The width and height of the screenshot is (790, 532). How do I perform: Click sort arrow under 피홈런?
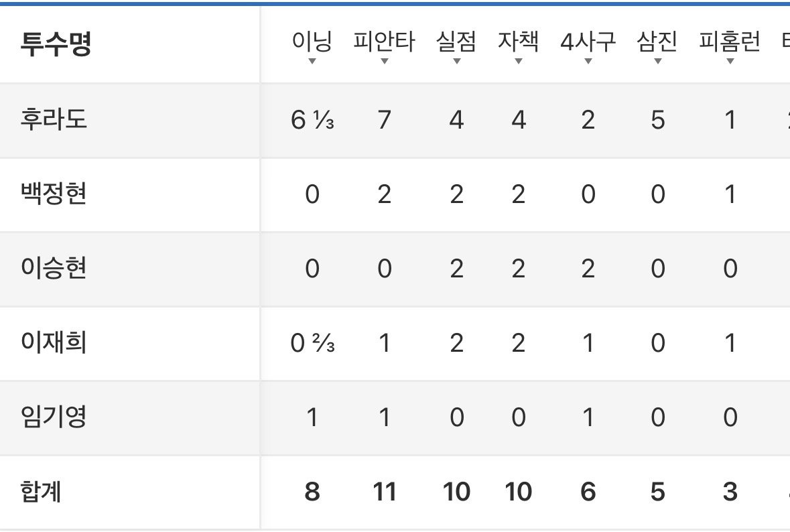pyautogui.click(x=730, y=61)
